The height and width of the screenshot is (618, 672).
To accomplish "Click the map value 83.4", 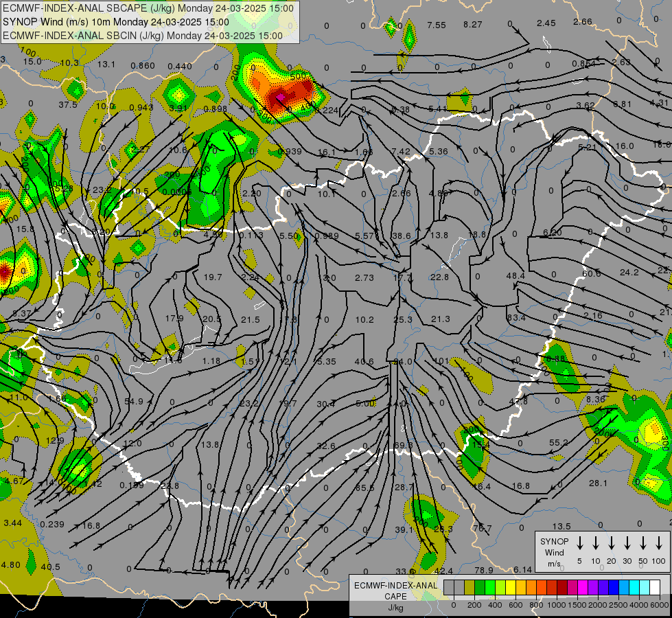I will click(516, 317).
